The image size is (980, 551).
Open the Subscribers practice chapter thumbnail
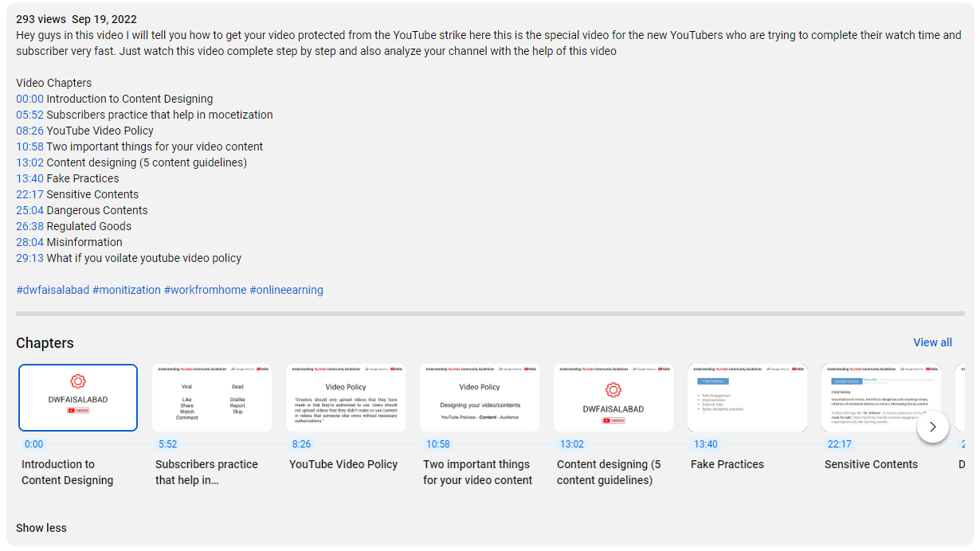pos(212,397)
